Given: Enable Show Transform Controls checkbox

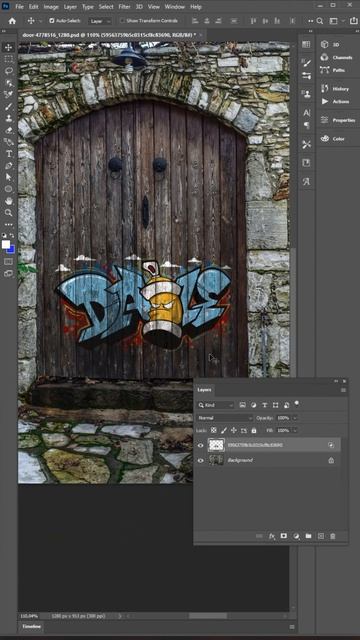Looking at the screenshot, I should [x=122, y=21].
